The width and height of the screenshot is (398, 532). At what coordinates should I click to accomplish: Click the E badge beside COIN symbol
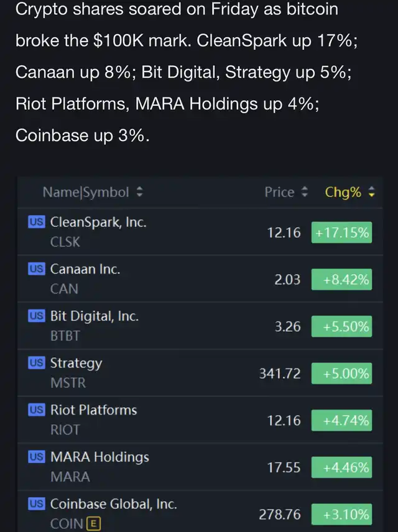(x=94, y=523)
